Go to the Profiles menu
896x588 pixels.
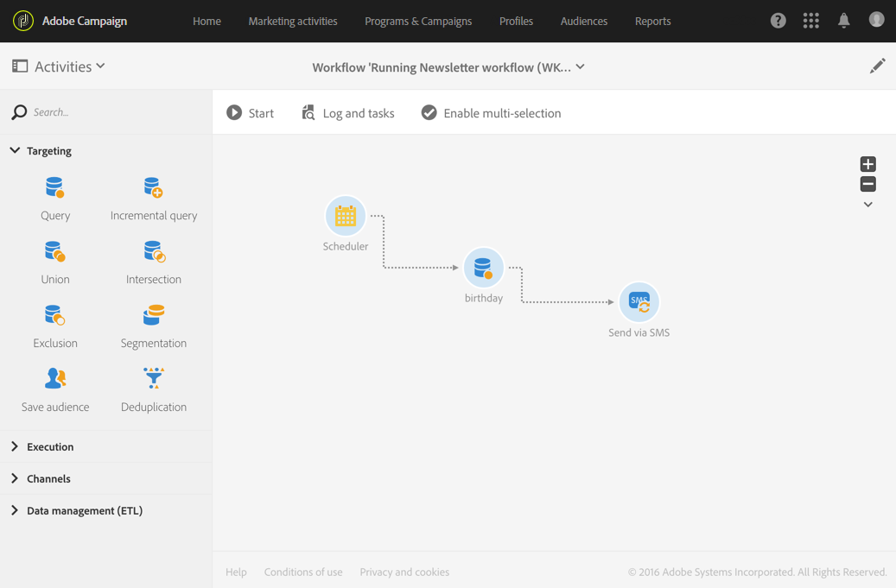click(x=516, y=21)
